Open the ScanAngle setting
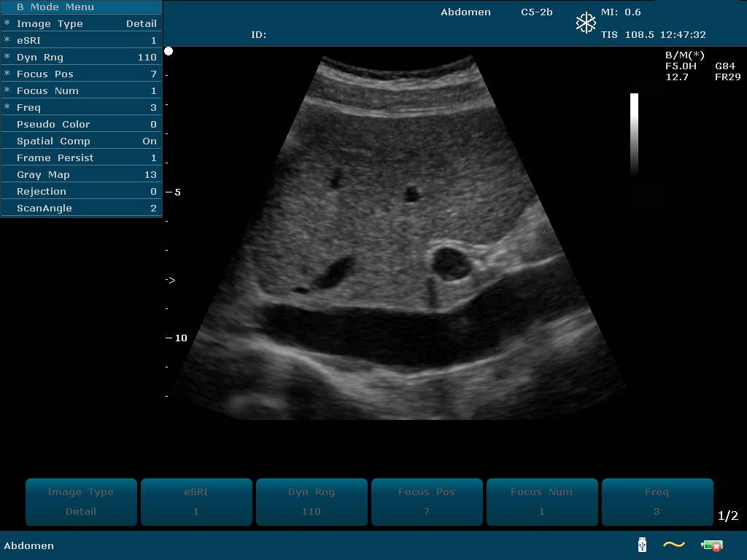The image size is (747, 560). click(81, 209)
